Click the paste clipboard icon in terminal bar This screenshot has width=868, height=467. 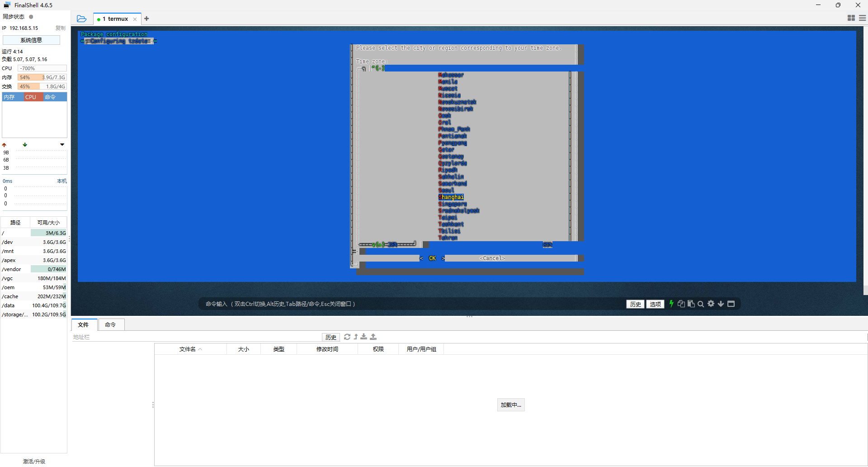click(691, 304)
